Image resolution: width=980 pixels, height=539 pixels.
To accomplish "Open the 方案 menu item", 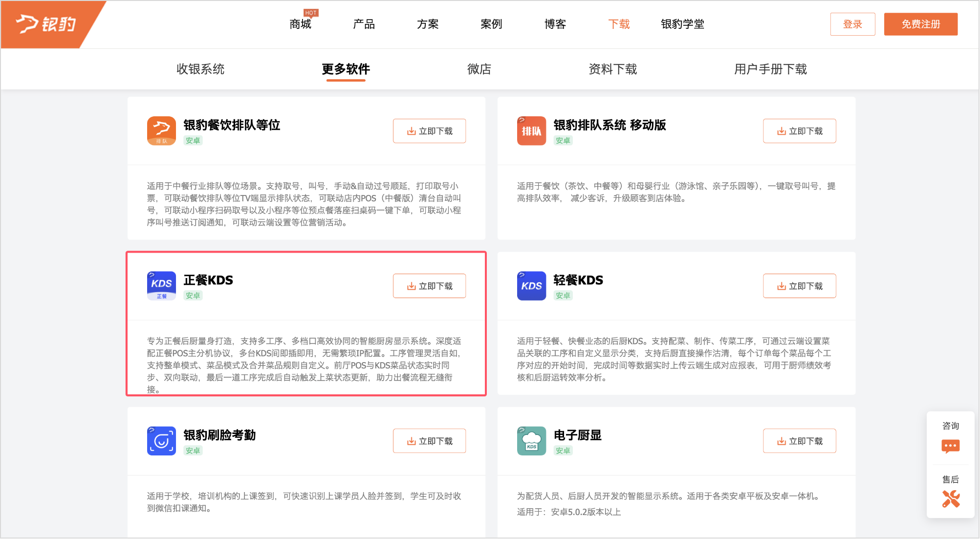I will point(428,24).
